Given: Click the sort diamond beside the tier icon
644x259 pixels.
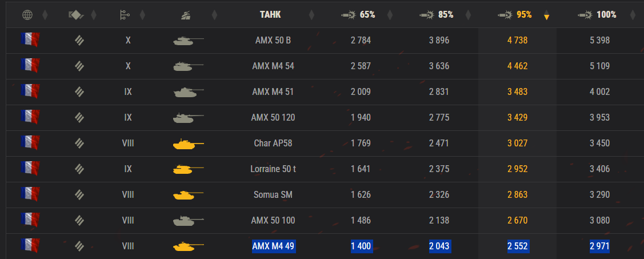Looking at the screenshot, I should click(x=142, y=15).
